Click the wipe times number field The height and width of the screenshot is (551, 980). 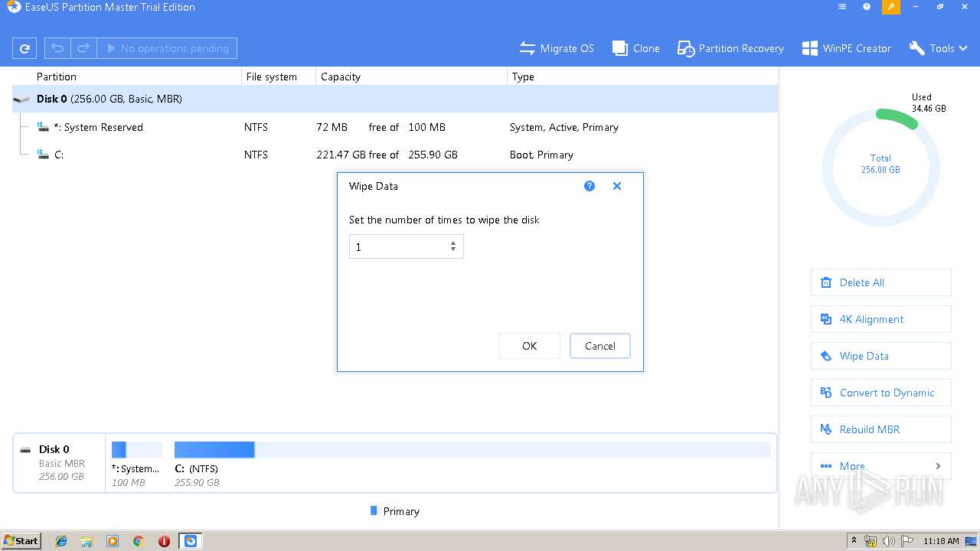[398, 246]
